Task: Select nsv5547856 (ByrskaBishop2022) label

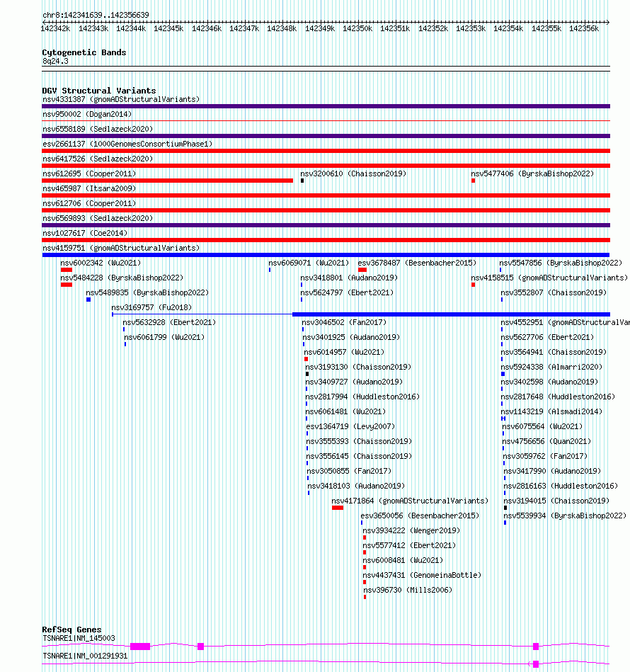Action: click(x=561, y=263)
